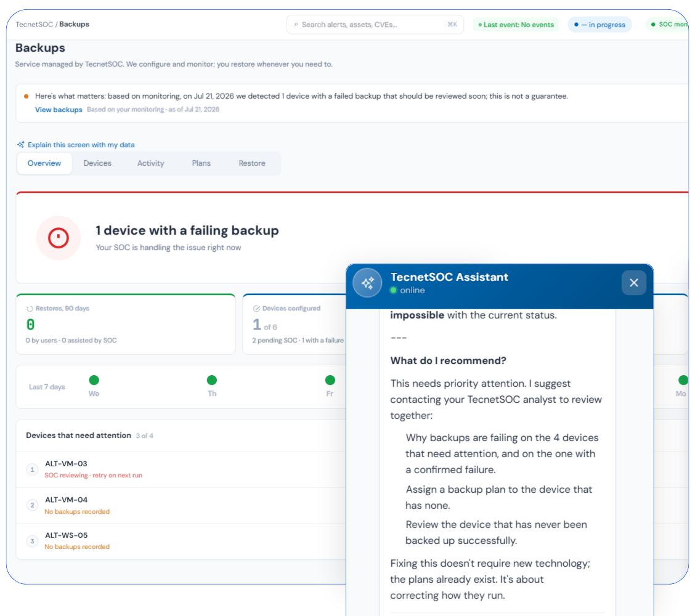The height and width of the screenshot is (616, 695).
Task: Click 'Based on your monitoring · as of Jul 21, 2026'
Action: [153, 110]
